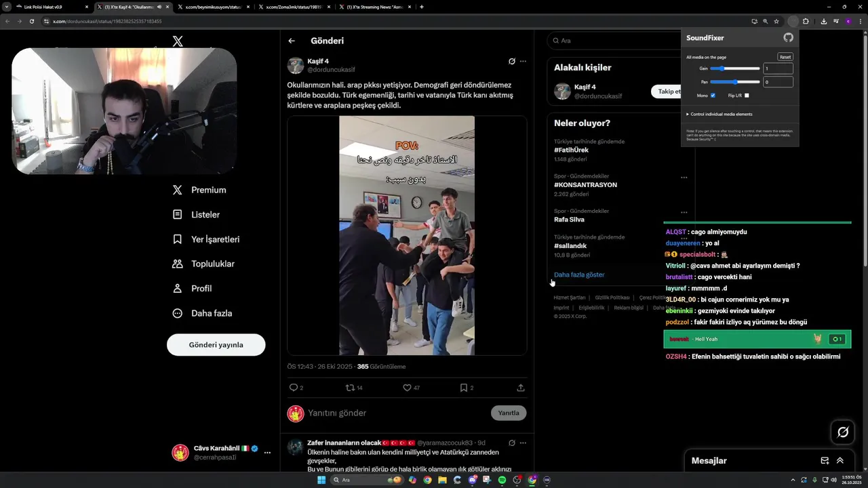Click the Yanıtla reply button

coord(509,413)
